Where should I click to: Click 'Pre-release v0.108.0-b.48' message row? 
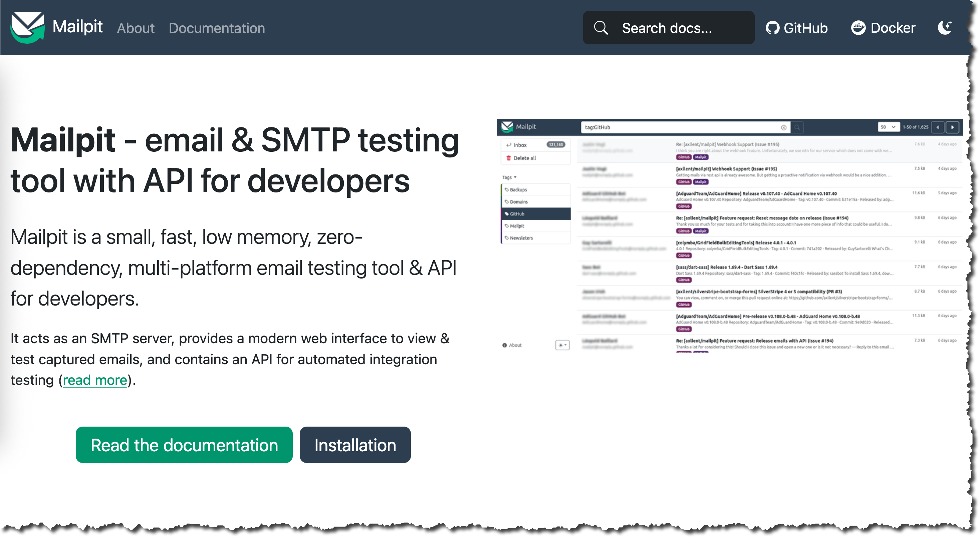pyautogui.click(x=770, y=322)
